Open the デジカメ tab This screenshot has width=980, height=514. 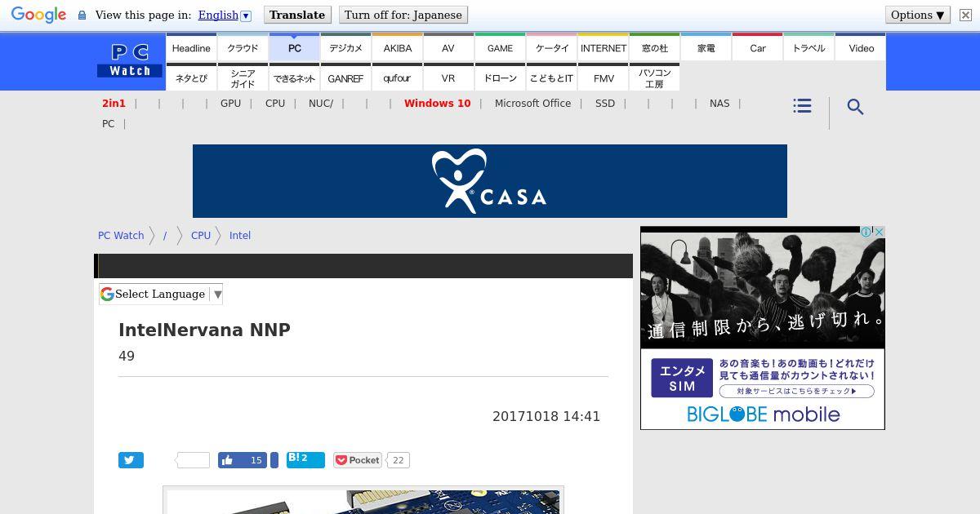[345, 48]
